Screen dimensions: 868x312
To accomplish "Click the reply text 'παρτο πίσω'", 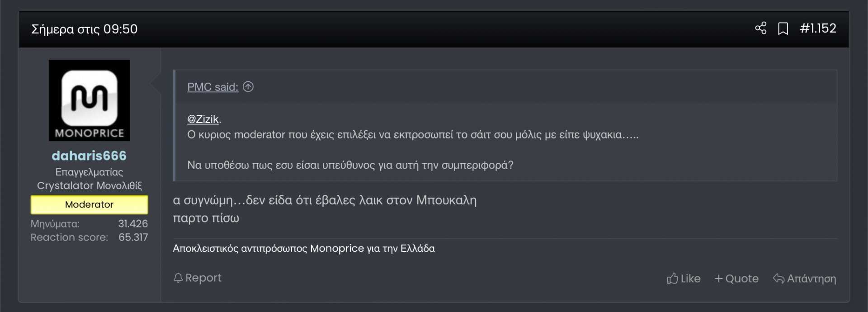I will tap(206, 218).
